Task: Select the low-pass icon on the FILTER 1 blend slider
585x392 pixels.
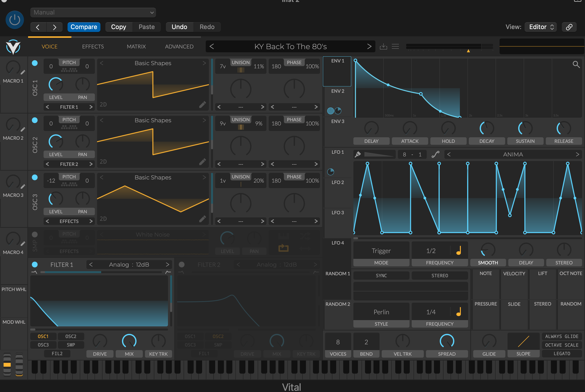Action: [34, 272]
